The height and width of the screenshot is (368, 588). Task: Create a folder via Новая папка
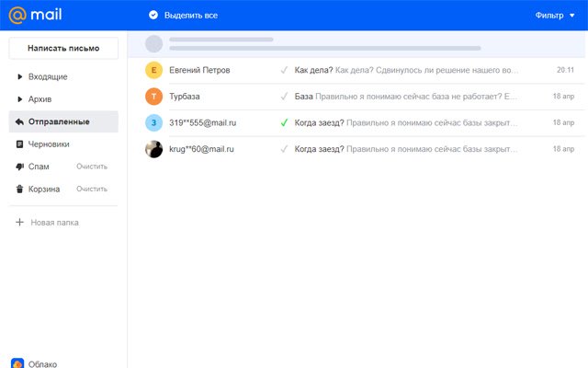click(54, 223)
